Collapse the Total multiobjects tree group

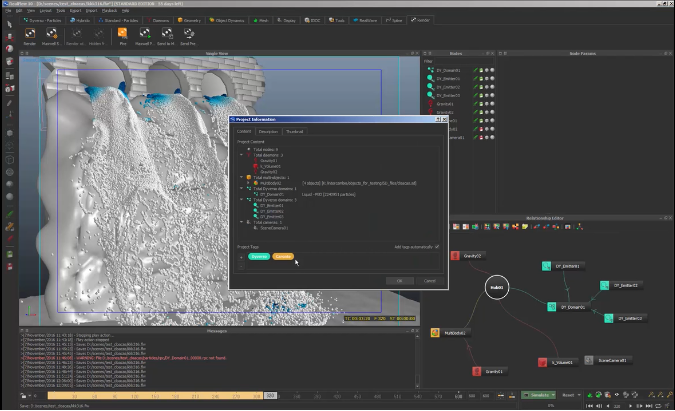coord(242,177)
